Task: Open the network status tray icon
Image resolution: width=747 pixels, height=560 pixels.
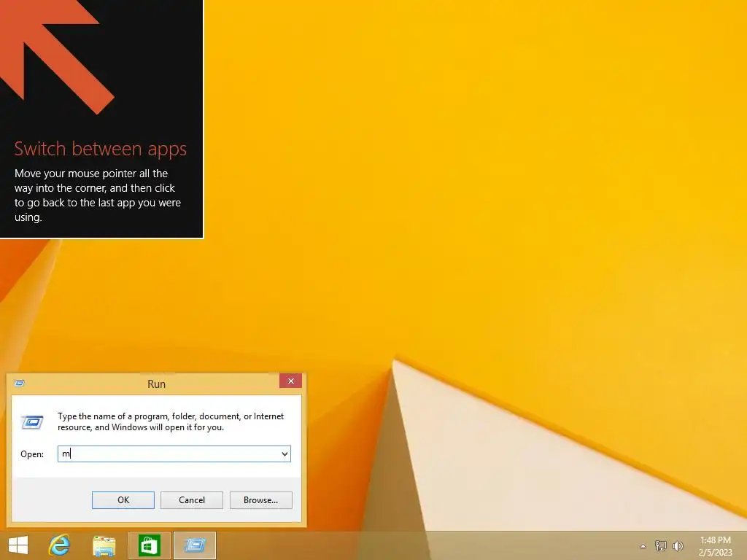Action: click(660, 545)
